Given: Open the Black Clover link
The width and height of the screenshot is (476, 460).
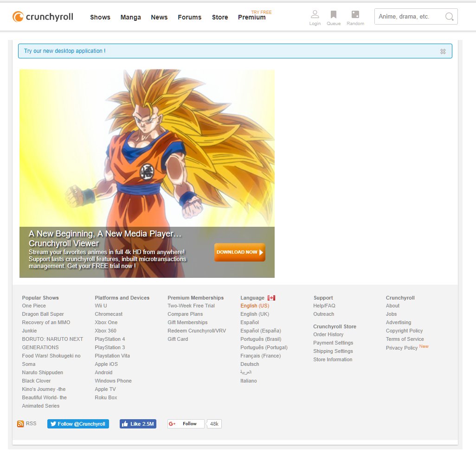Looking at the screenshot, I should pyautogui.click(x=36, y=381).
